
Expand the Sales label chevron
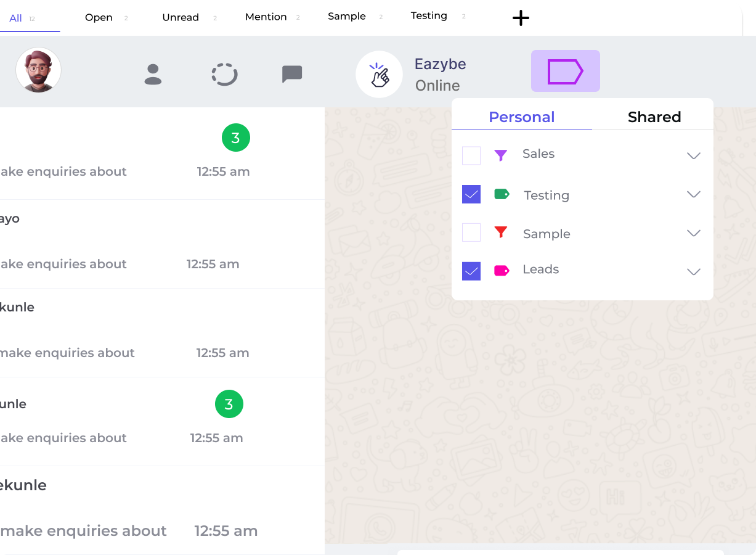click(694, 155)
